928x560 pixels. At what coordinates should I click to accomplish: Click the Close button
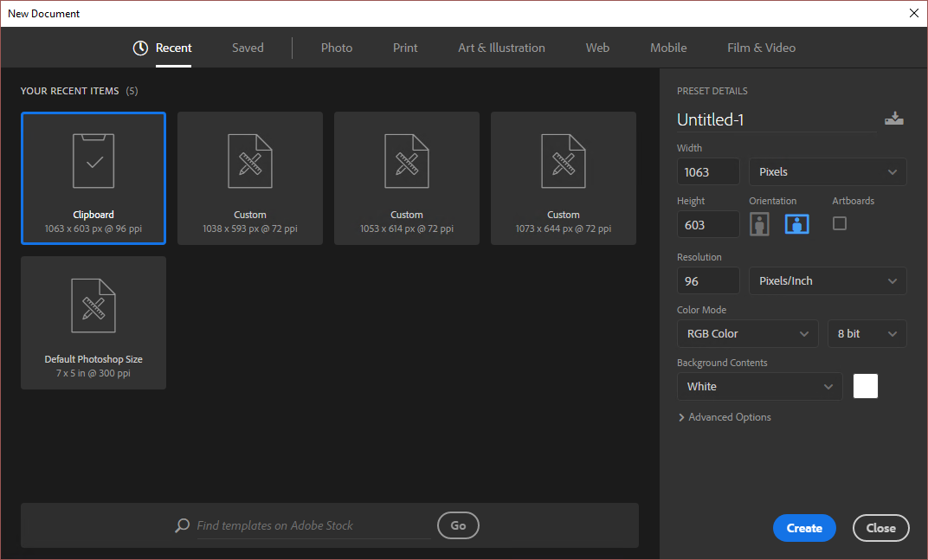tap(880, 528)
